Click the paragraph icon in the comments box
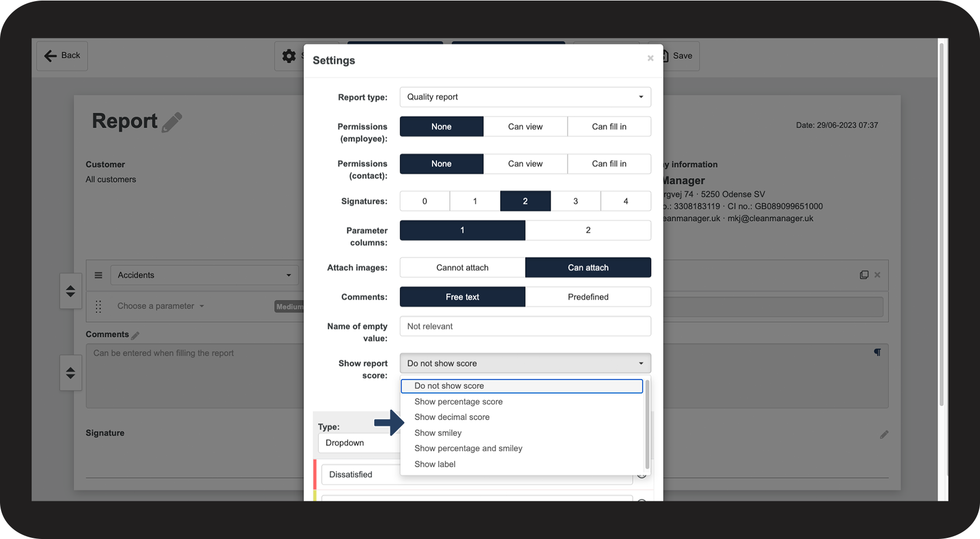Screen dimensions: 980x539 [877, 352]
